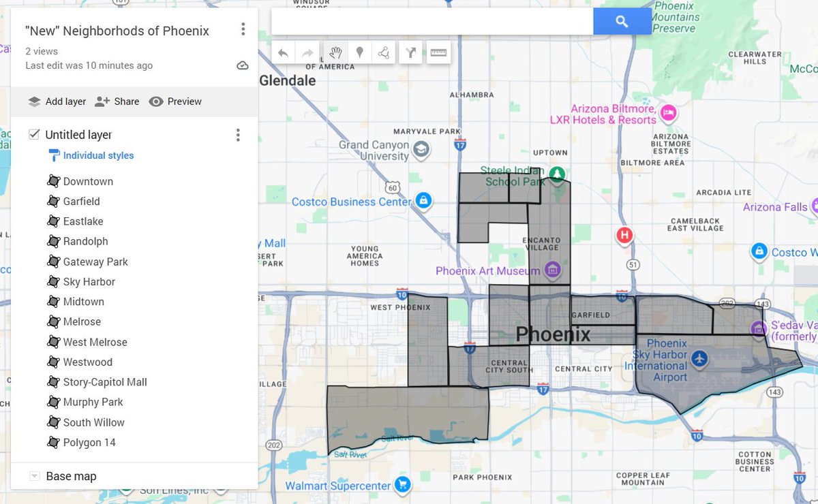Select the Draw a line tool

click(x=384, y=53)
